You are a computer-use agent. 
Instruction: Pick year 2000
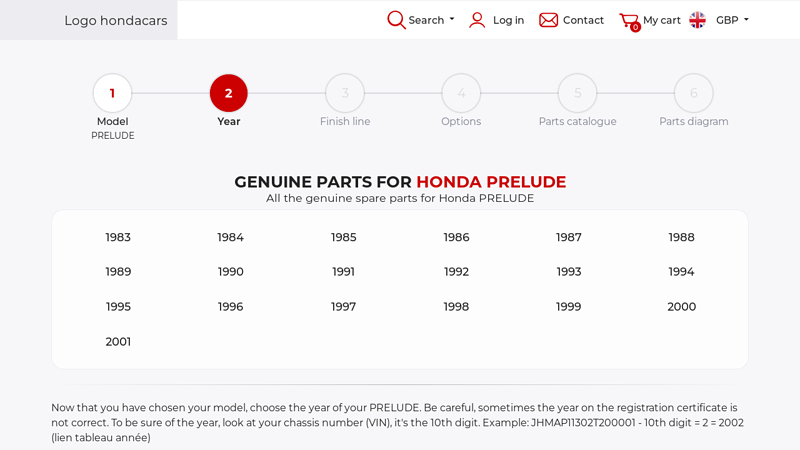pyautogui.click(x=682, y=307)
